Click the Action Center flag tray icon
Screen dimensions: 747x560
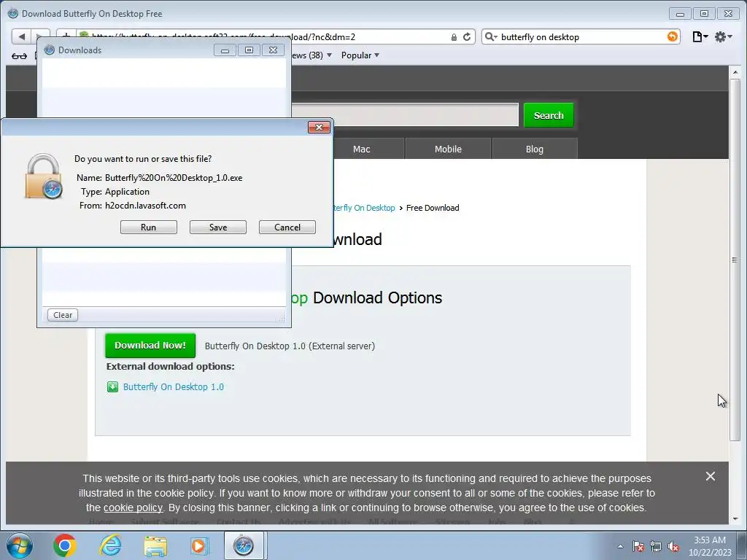coord(638,546)
